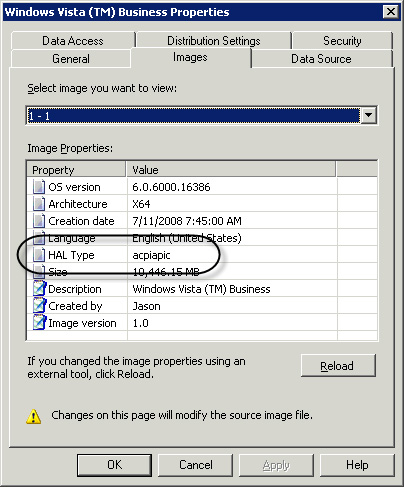Switch to the Distribution Settings tab
The width and height of the screenshot is (404, 487).
point(214,41)
